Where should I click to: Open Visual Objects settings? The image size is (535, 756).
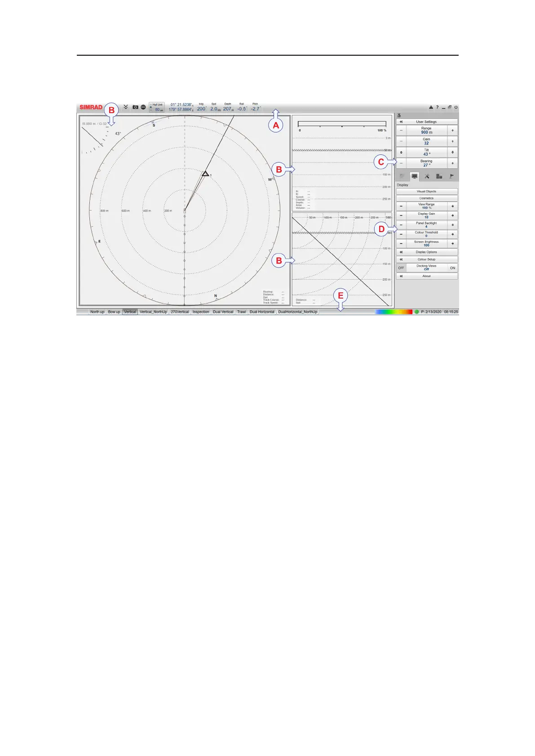(x=427, y=191)
